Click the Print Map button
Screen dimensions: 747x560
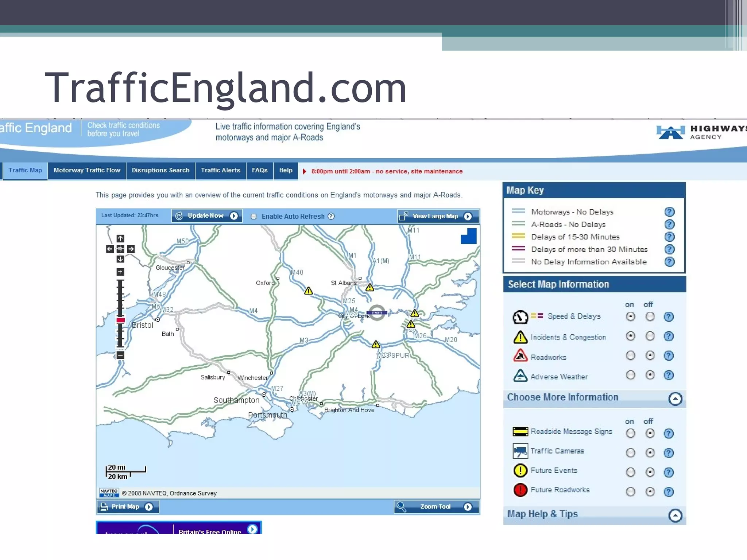coord(128,507)
